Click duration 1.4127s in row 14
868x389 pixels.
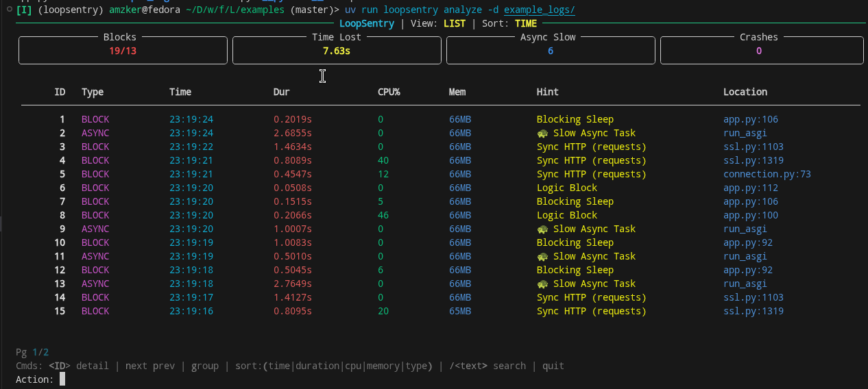click(293, 297)
